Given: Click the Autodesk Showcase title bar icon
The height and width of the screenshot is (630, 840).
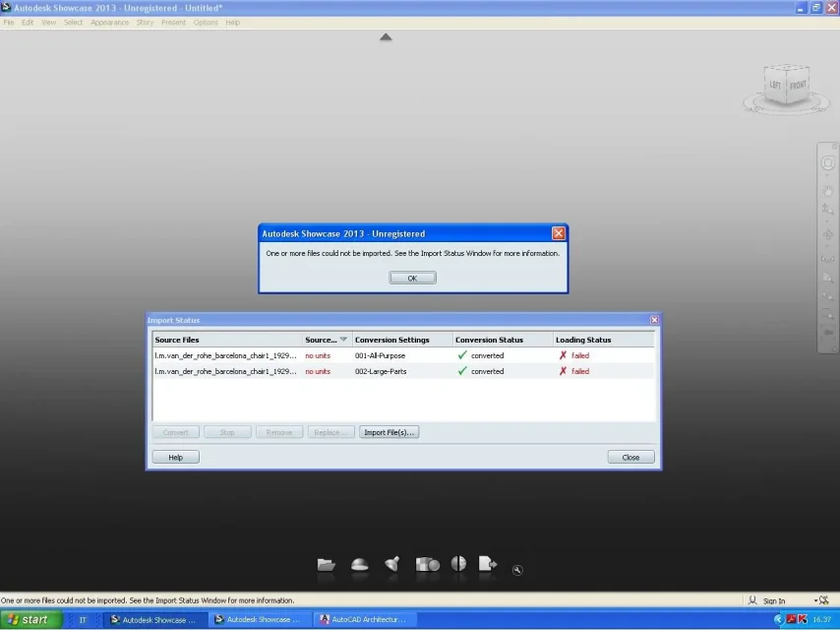Looking at the screenshot, I should point(6,8).
